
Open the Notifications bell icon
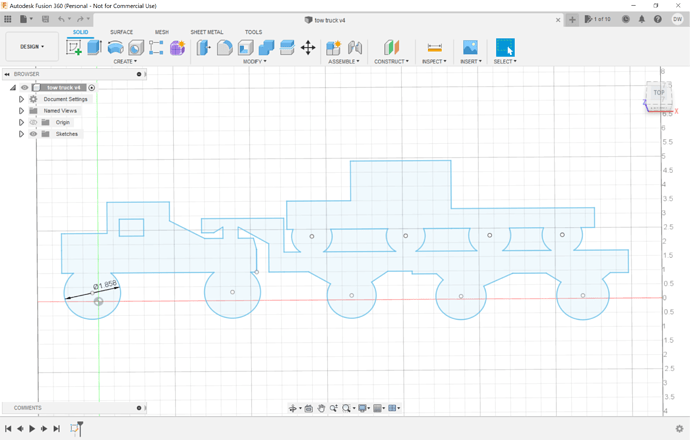[x=642, y=19]
